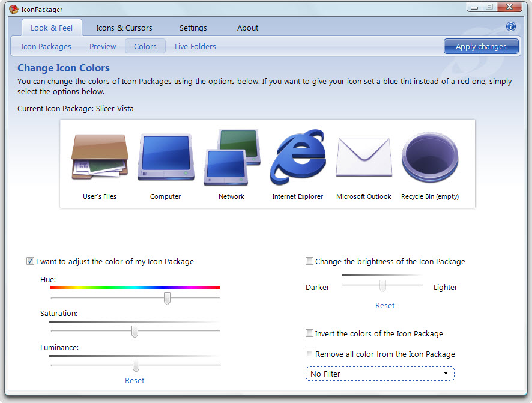Open the 'No Filter' dropdown
The image size is (532, 403).
click(x=380, y=374)
